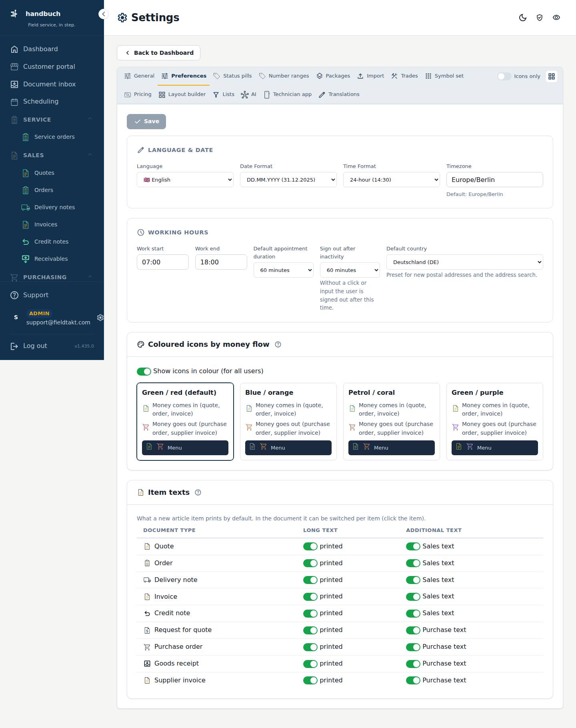This screenshot has height=728, width=576.
Task: Collapse sidebar with chevron button
Action: tap(104, 14)
